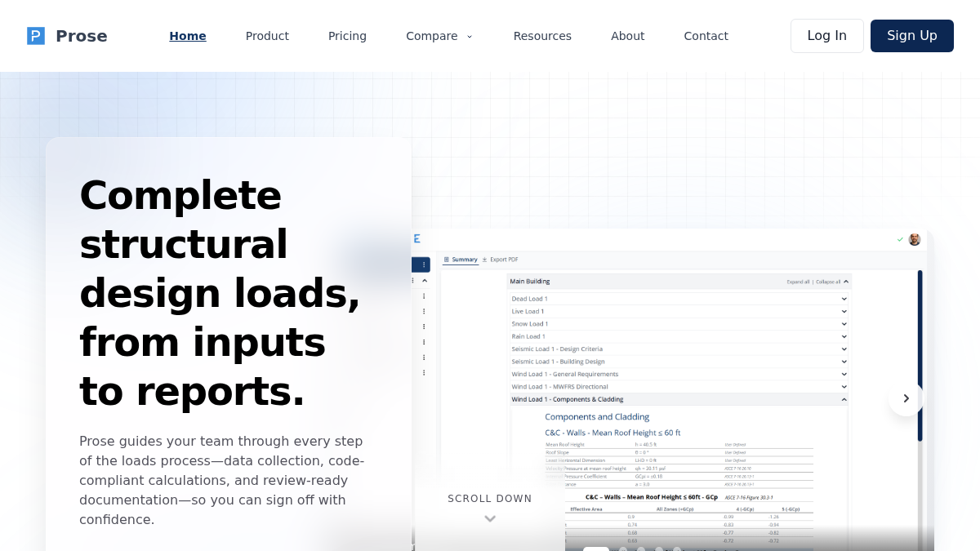Collapse the sidebar group with up chevron

[x=424, y=280]
